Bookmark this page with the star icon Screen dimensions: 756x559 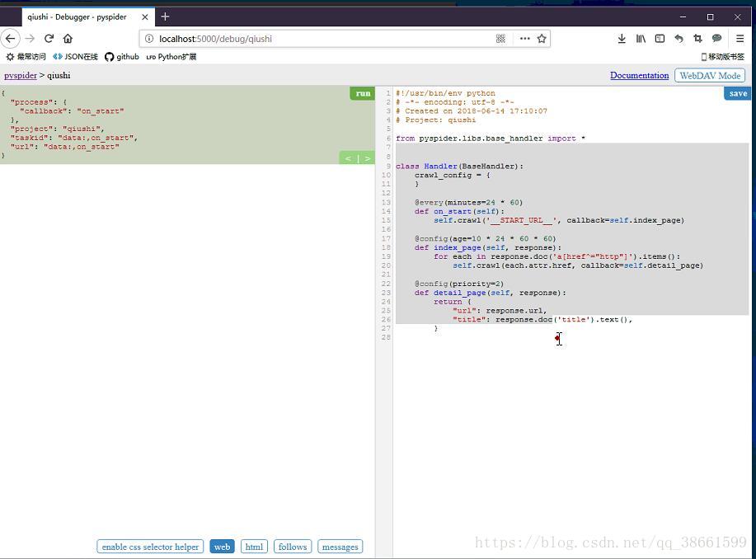542,39
